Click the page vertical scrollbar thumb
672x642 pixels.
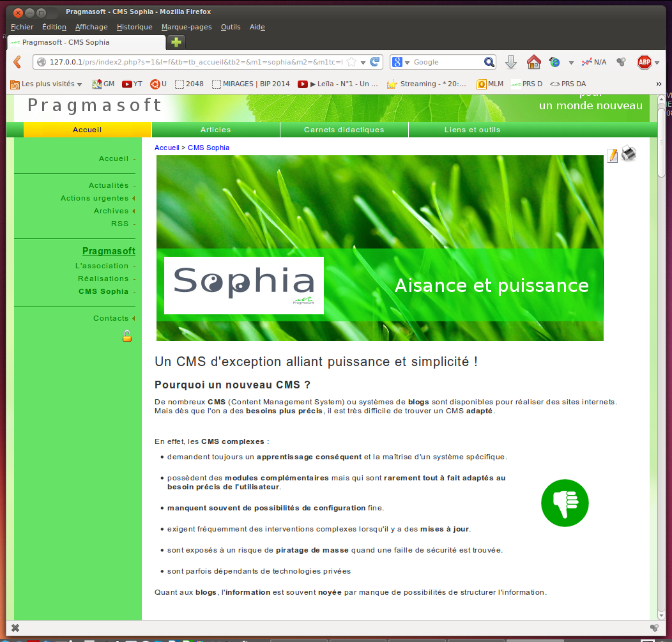pos(661,142)
